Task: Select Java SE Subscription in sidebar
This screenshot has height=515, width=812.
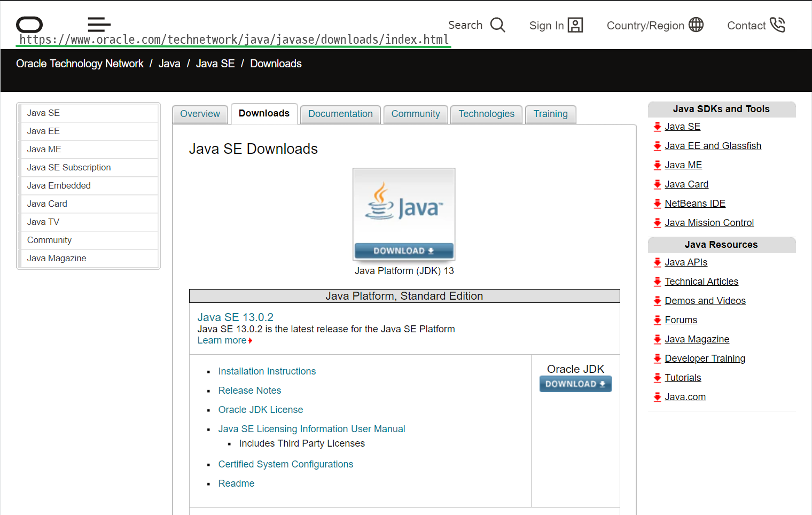Action: click(x=89, y=168)
